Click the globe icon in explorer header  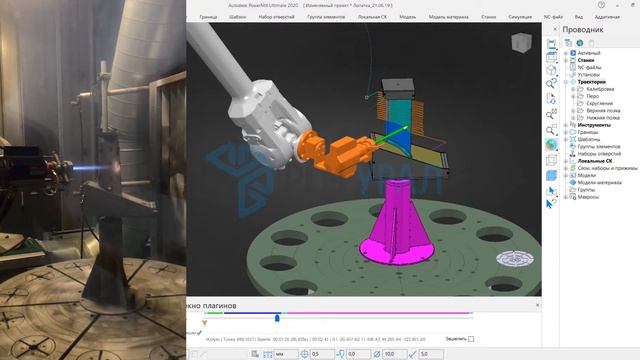[580, 43]
